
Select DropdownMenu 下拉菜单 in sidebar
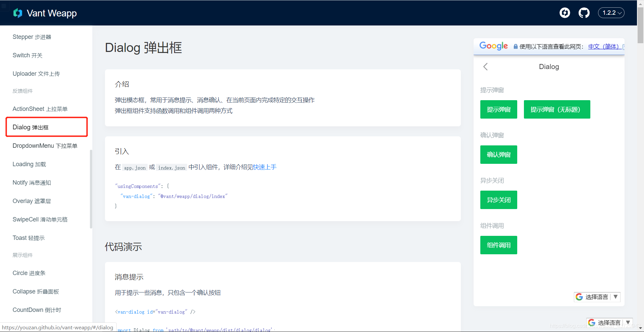pyautogui.click(x=45, y=146)
